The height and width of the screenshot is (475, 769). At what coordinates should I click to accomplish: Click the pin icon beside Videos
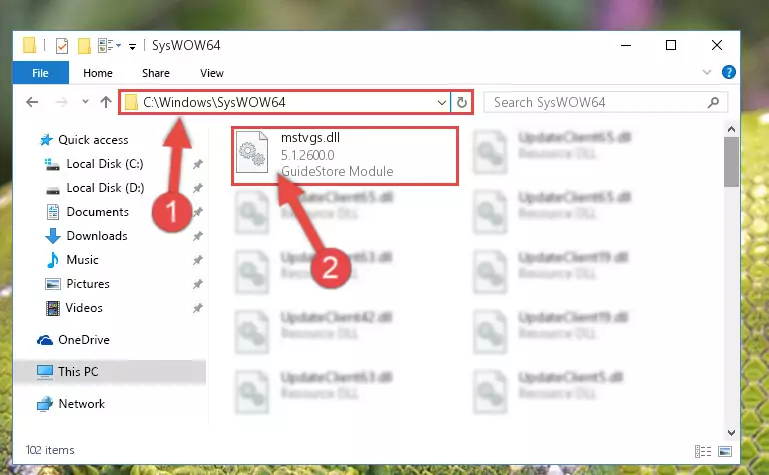(198, 308)
